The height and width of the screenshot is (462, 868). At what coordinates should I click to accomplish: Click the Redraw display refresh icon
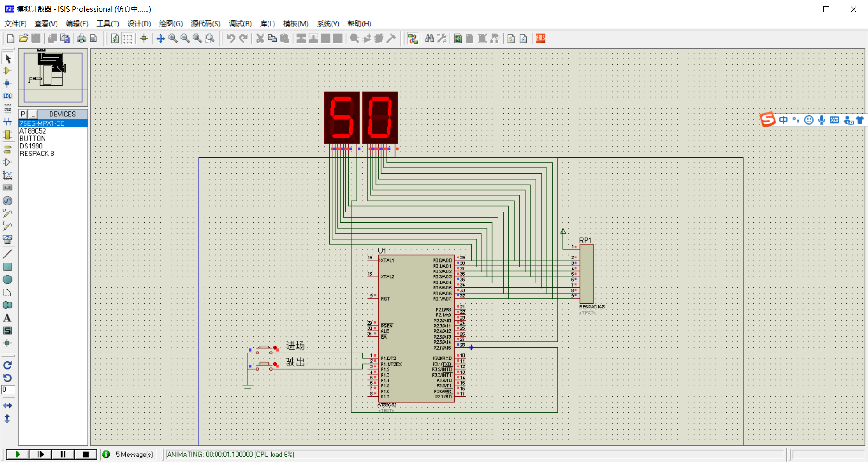pyautogui.click(x=115, y=38)
